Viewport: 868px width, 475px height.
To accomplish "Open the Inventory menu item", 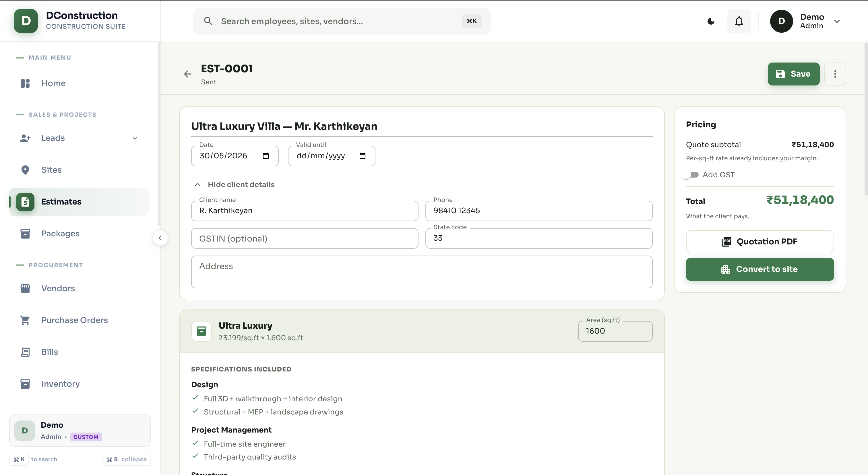I will 79,384.
